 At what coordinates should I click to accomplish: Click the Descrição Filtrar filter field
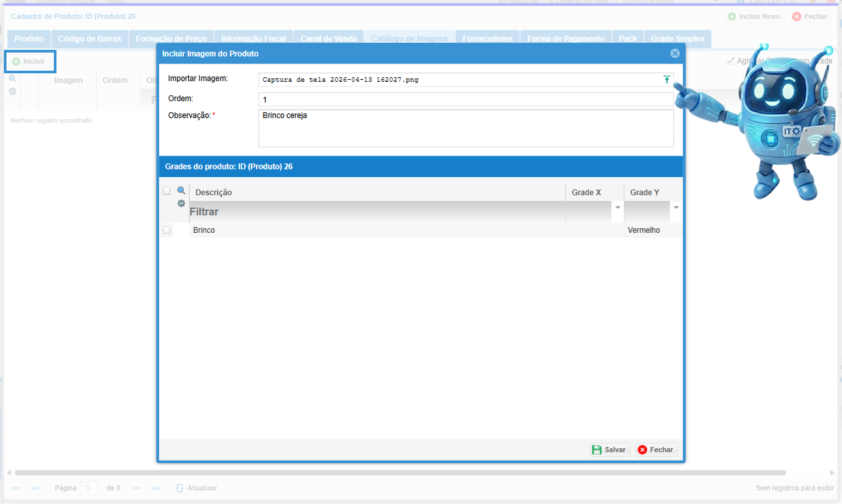(x=377, y=211)
